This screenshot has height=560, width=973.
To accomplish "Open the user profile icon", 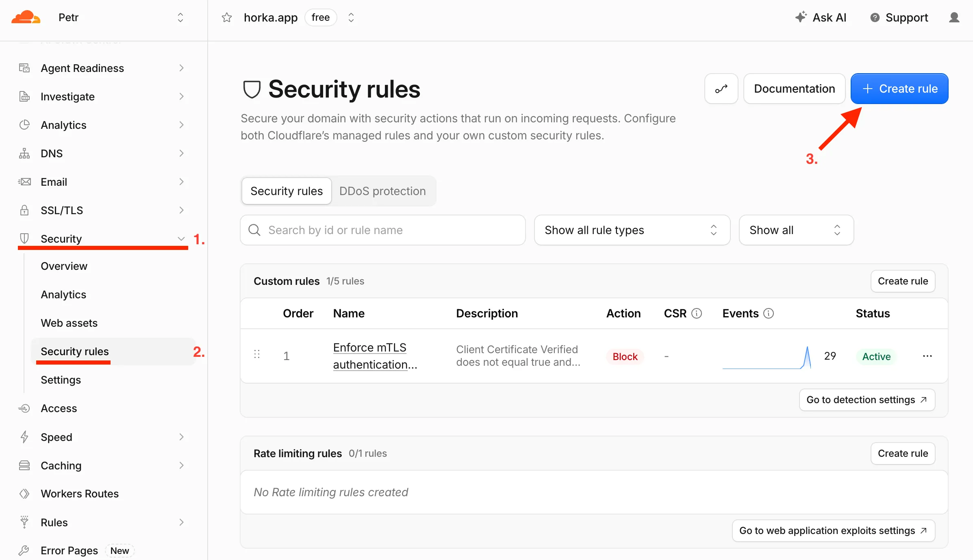I will [954, 17].
